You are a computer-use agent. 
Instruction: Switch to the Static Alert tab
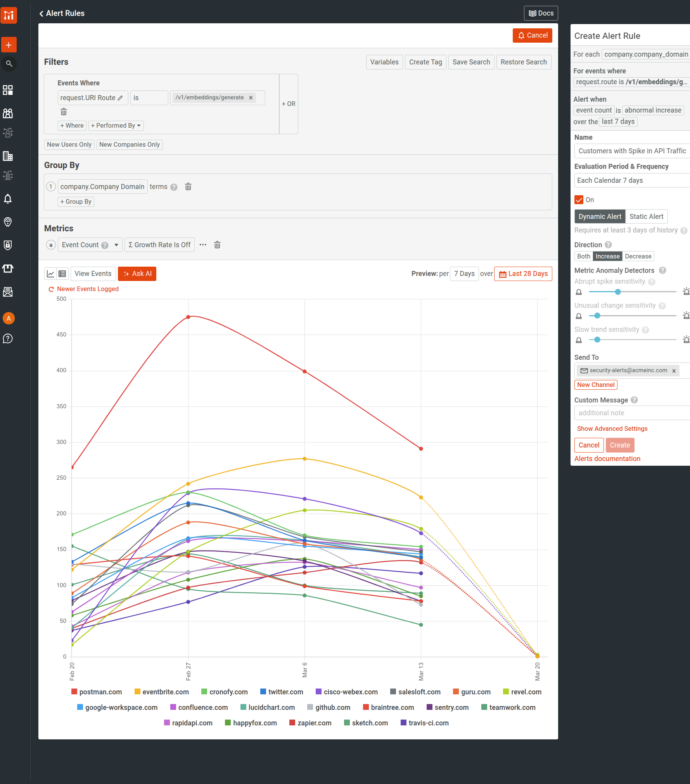pyautogui.click(x=646, y=216)
